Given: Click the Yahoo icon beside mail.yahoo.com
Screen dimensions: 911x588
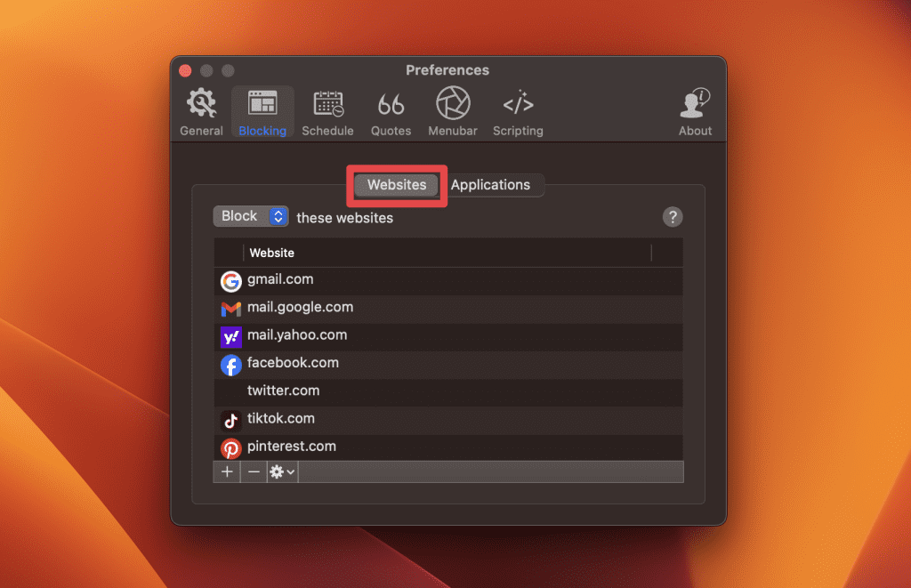Looking at the screenshot, I should coord(230,337).
